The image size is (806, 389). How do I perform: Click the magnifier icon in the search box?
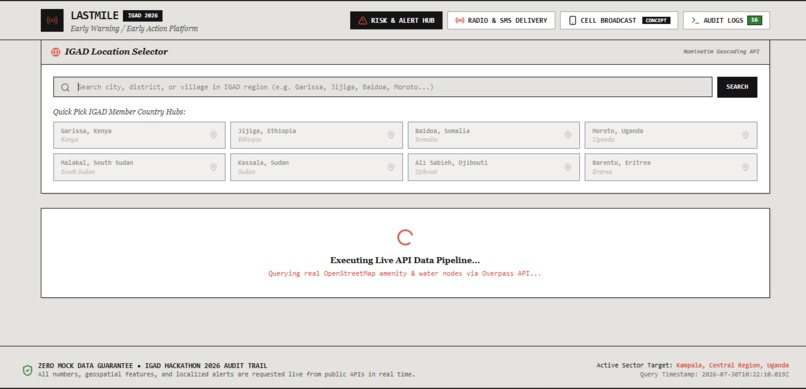tap(65, 87)
